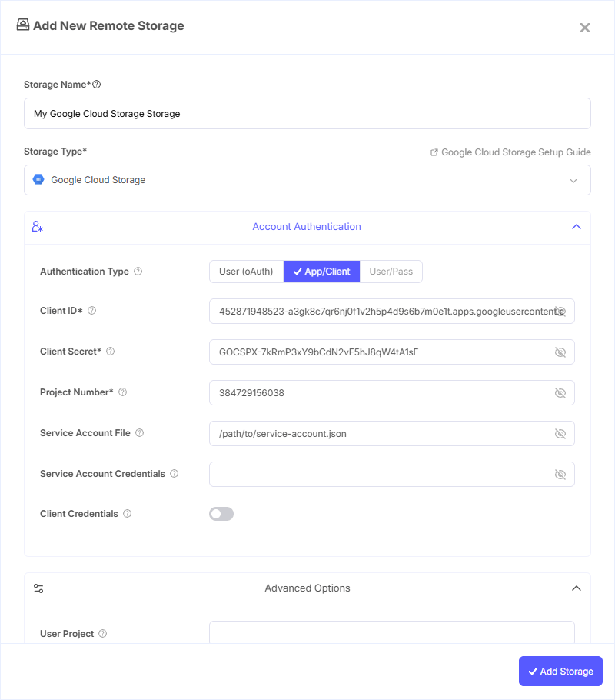Collapse the Account Authentication section
The width and height of the screenshot is (615, 700).
(x=576, y=227)
